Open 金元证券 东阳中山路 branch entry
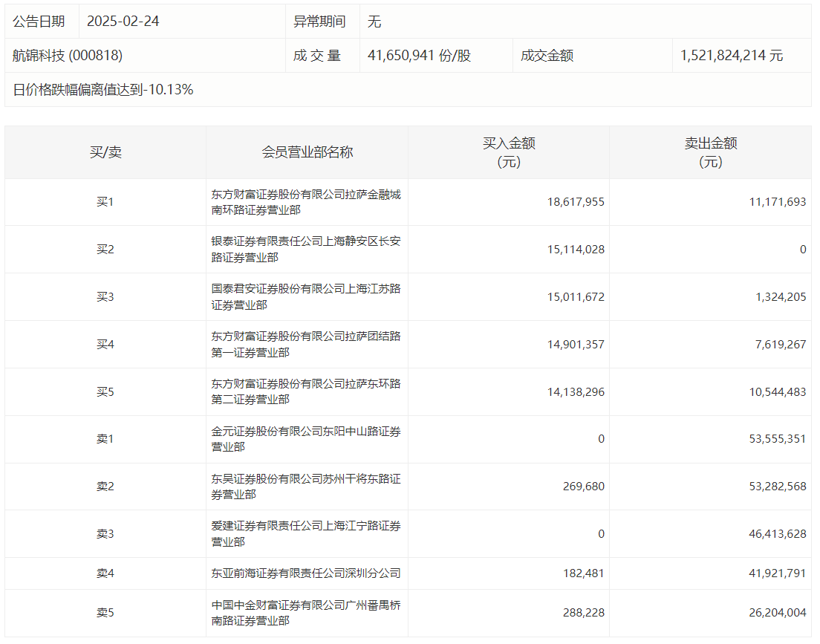This screenshot has height=644, width=820. (305, 439)
